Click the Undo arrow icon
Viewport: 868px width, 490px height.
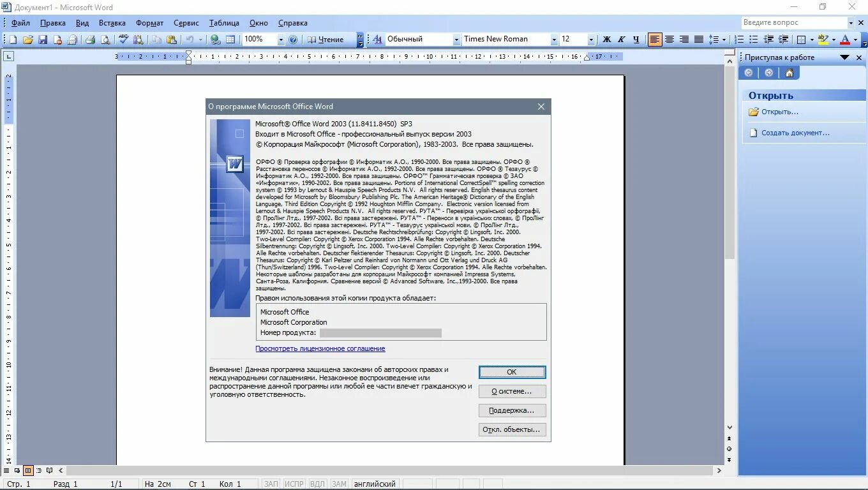190,40
